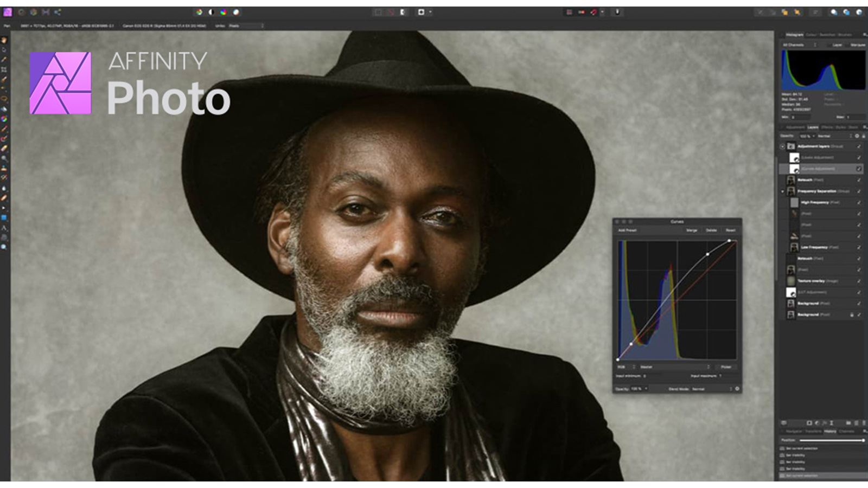Click the History Position slider
The height and width of the screenshot is (488, 868).
pos(832,440)
